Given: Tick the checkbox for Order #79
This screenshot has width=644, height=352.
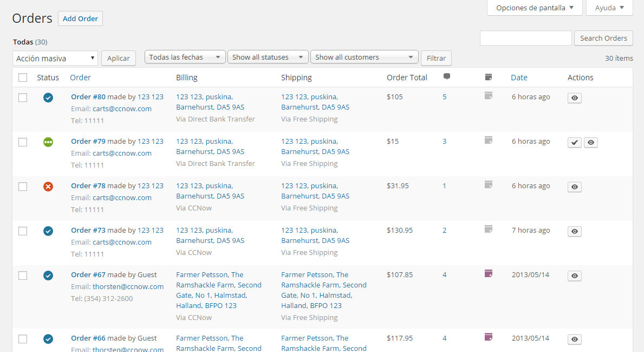Looking at the screenshot, I should pos(23,142).
